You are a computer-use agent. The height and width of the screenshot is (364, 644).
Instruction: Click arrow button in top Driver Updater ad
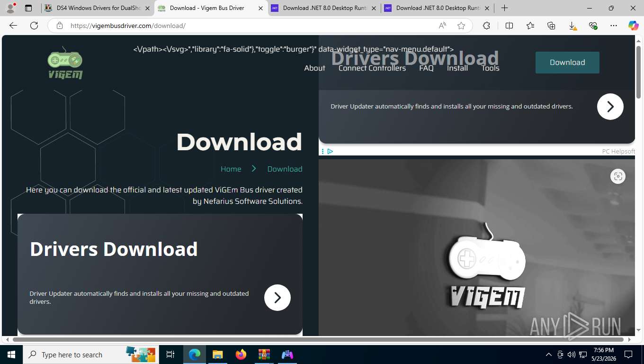click(x=610, y=106)
